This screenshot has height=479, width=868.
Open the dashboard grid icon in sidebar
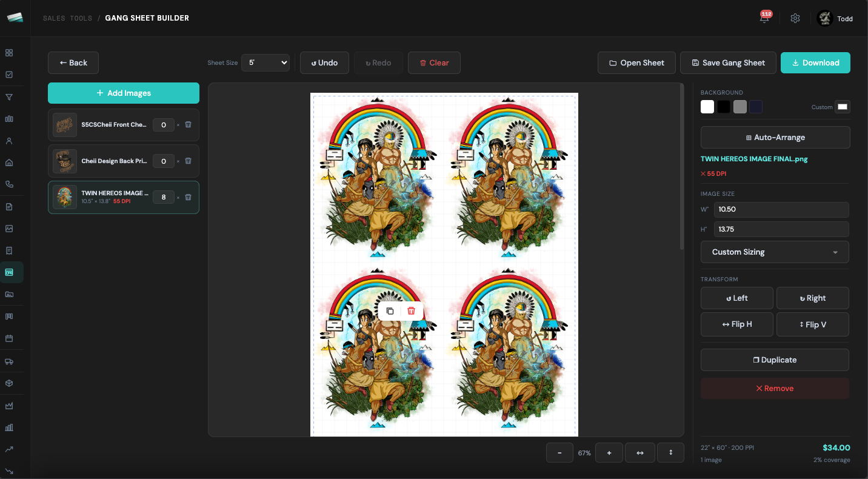pos(9,53)
